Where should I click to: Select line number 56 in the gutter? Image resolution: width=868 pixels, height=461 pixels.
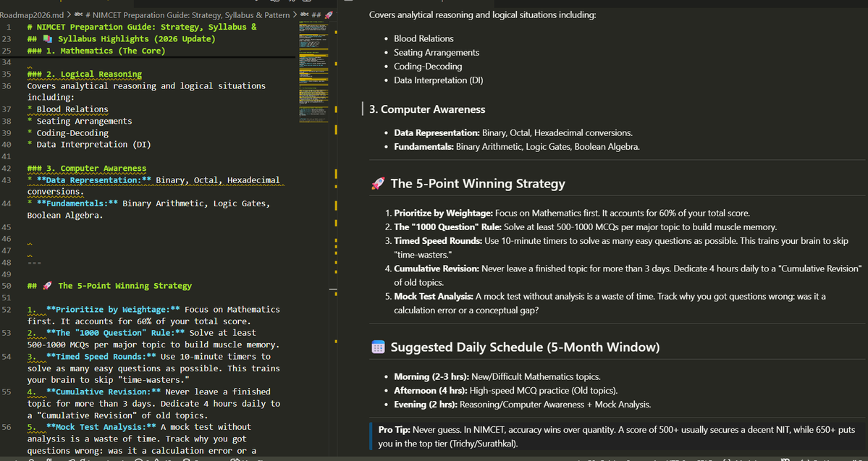(x=7, y=427)
